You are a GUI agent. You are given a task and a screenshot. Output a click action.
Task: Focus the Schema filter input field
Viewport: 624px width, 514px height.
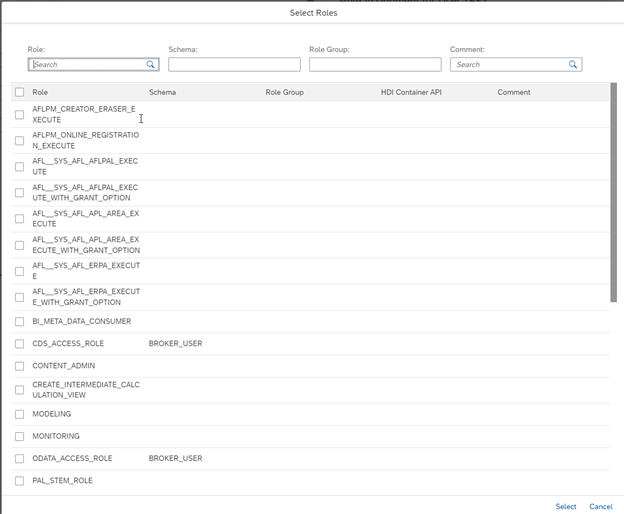click(x=234, y=64)
